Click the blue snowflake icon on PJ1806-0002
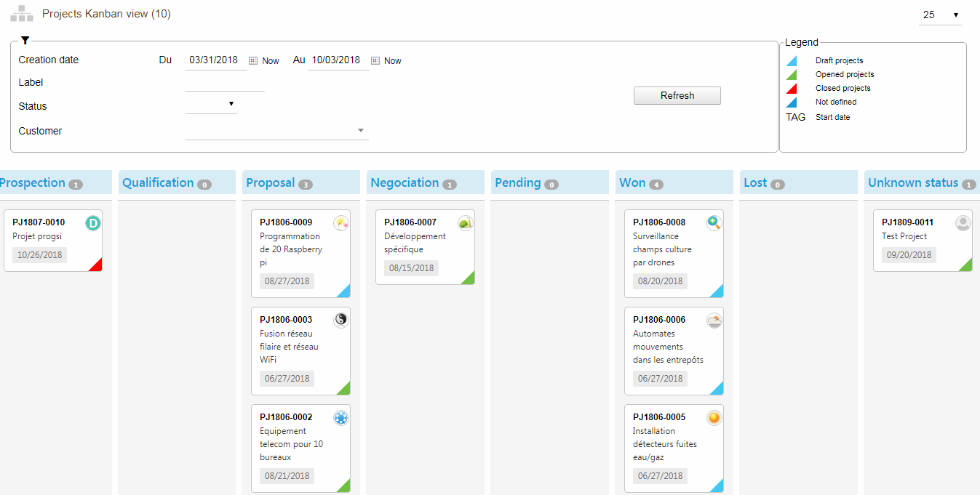This screenshot has height=495, width=980. (340, 417)
